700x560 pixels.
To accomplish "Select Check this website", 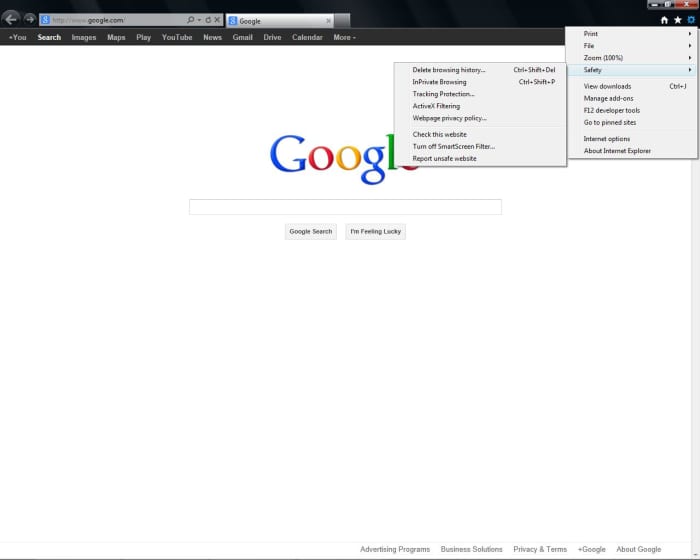I will coord(480,134).
